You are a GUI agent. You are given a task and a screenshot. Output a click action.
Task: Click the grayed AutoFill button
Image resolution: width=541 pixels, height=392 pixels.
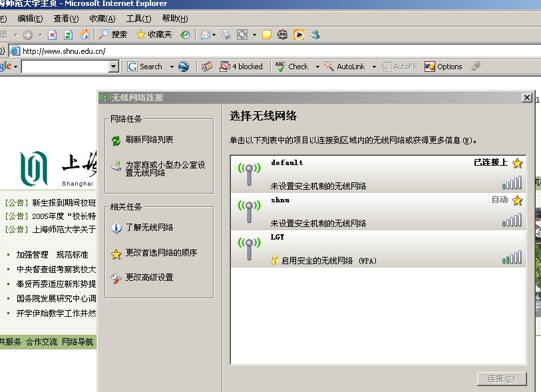399,67
